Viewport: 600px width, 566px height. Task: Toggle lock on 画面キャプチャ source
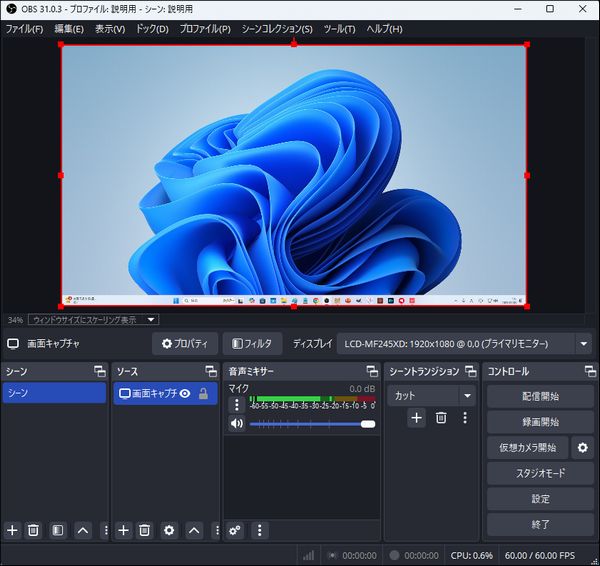(x=203, y=393)
